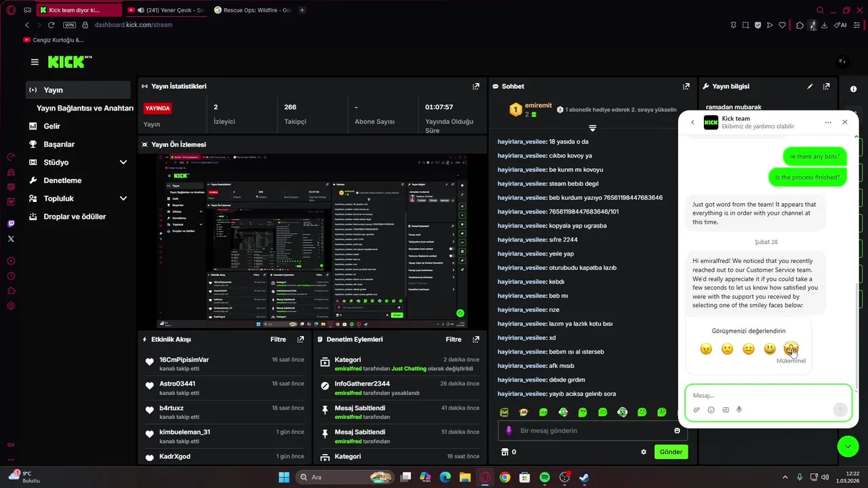Open Kick team chat options menu
Viewport: 868px width, 488px height.
pos(828,123)
